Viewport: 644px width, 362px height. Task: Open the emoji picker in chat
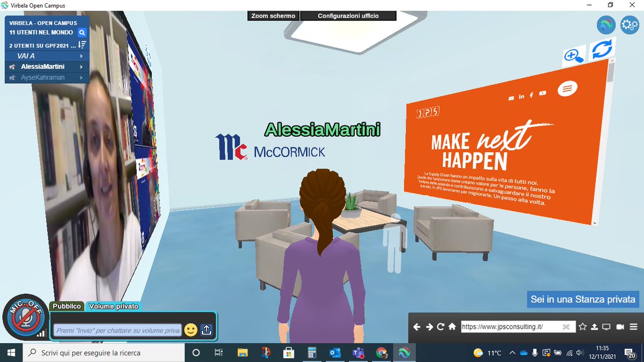[x=191, y=330]
